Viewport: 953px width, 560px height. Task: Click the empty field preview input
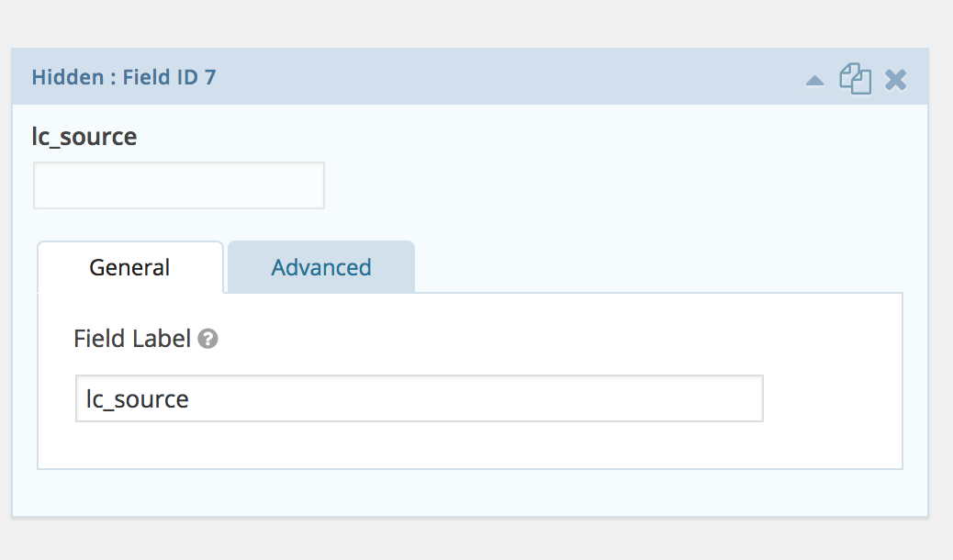click(x=178, y=185)
